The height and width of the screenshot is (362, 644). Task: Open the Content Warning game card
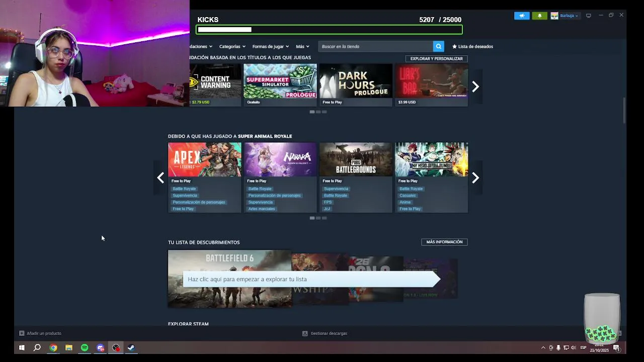pyautogui.click(x=215, y=85)
